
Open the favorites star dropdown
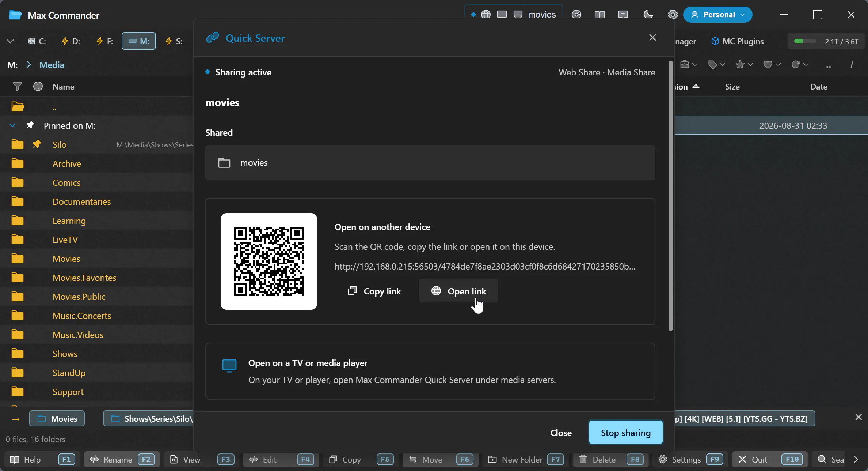(744, 65)
